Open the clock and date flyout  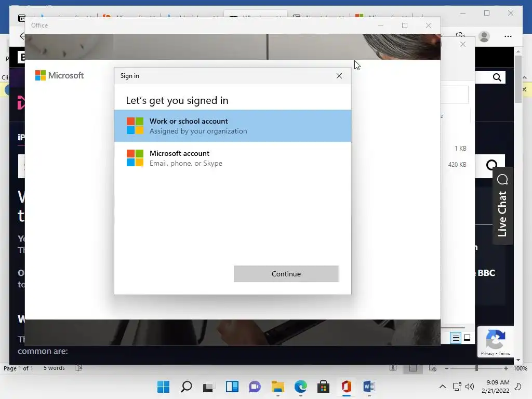point(495,387)
